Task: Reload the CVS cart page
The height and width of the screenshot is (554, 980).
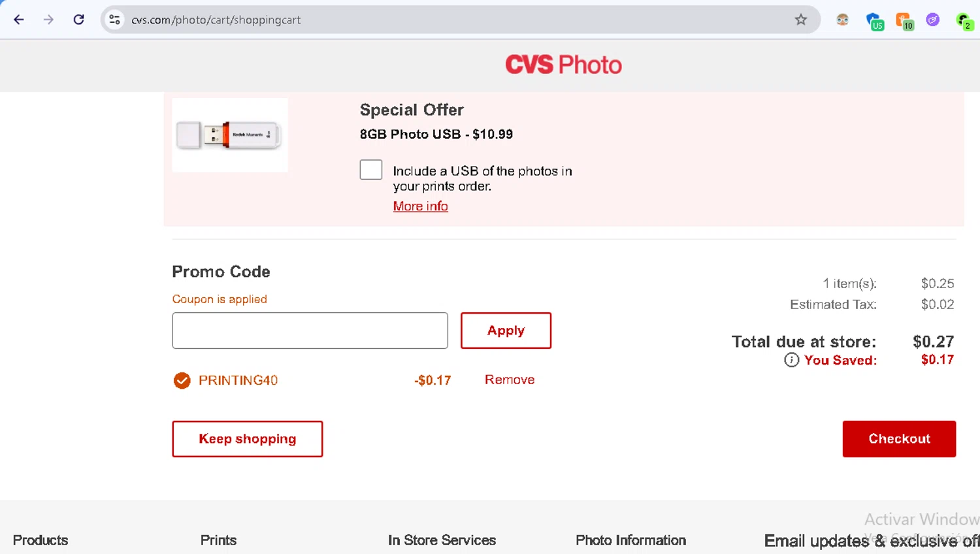Action: (x=78, y=20)
